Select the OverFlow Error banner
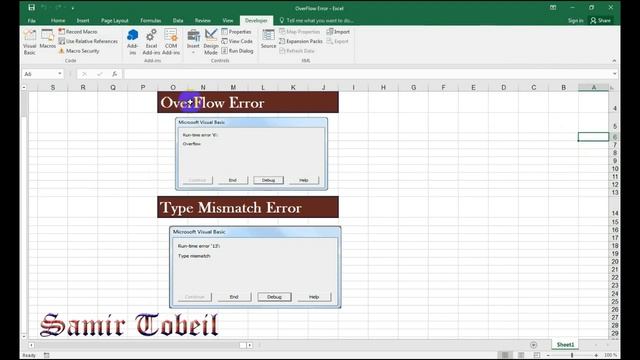Image resolution: width=640 pixels, height=360 pixels. coord(248,102)
